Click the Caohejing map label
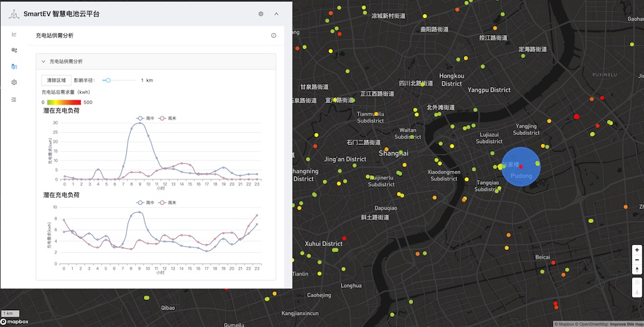 [x=319, y=295]
